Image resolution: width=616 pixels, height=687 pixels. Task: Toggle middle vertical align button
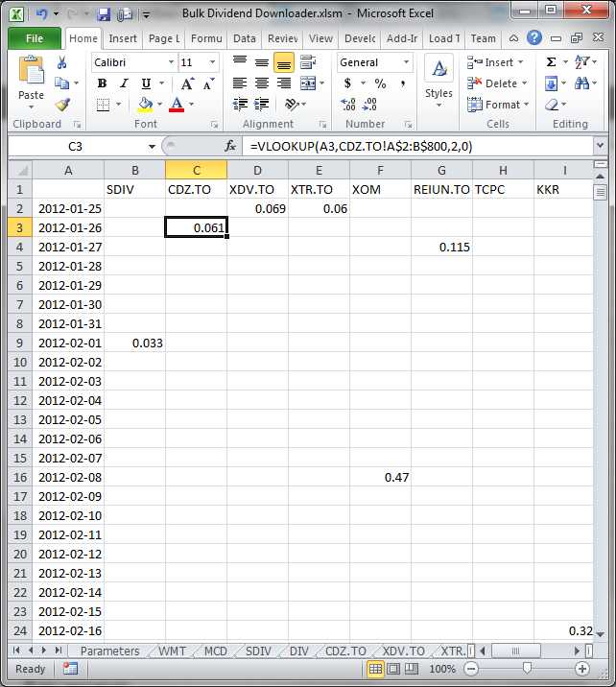[x=261, y=62]
